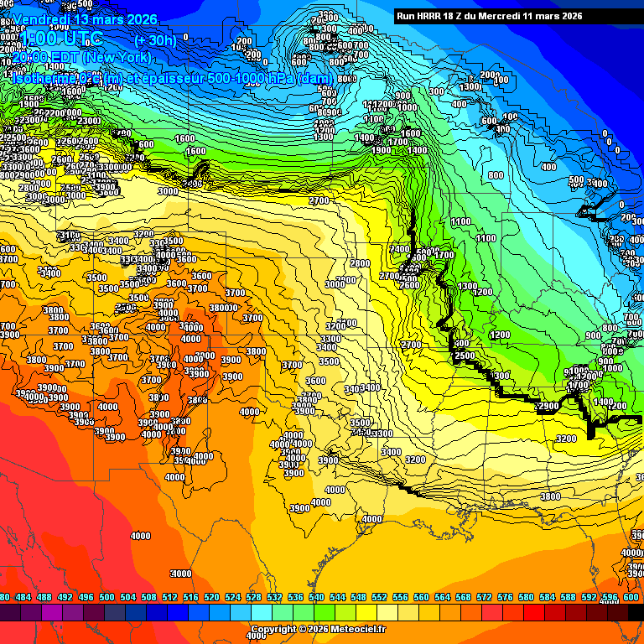The height and width of the screenshot is (644, 644).
Task: Pick the 528 dam cyan legend swatch
Action: pos(254,613)
